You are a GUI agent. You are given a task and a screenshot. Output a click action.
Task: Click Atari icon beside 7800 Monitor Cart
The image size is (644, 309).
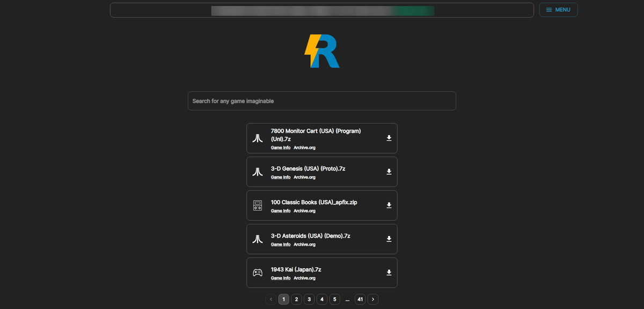(x=258, y=138)
